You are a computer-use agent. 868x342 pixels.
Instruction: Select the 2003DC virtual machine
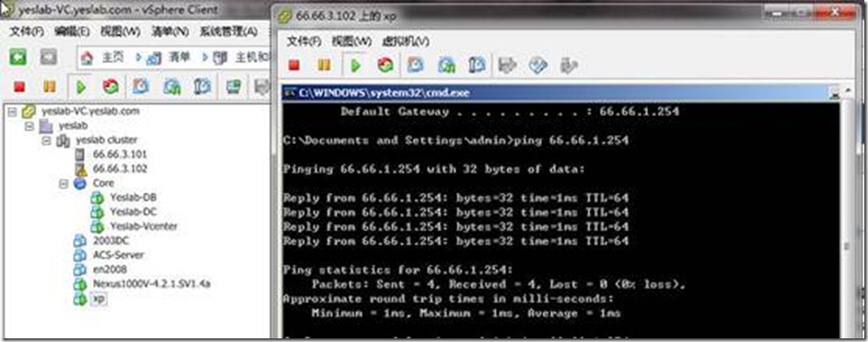(x=110, y=241)
